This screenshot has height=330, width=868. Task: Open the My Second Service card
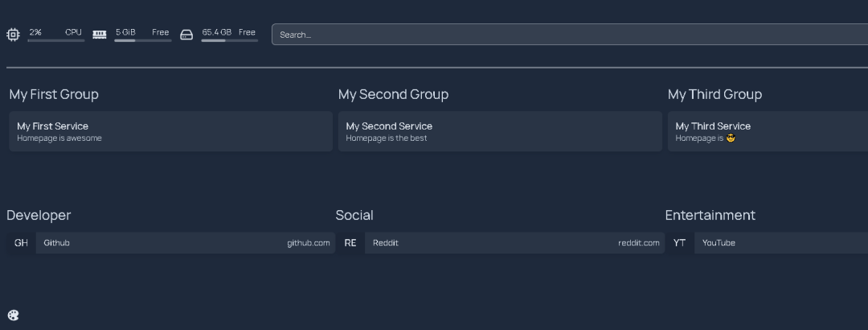click(500, 131)
